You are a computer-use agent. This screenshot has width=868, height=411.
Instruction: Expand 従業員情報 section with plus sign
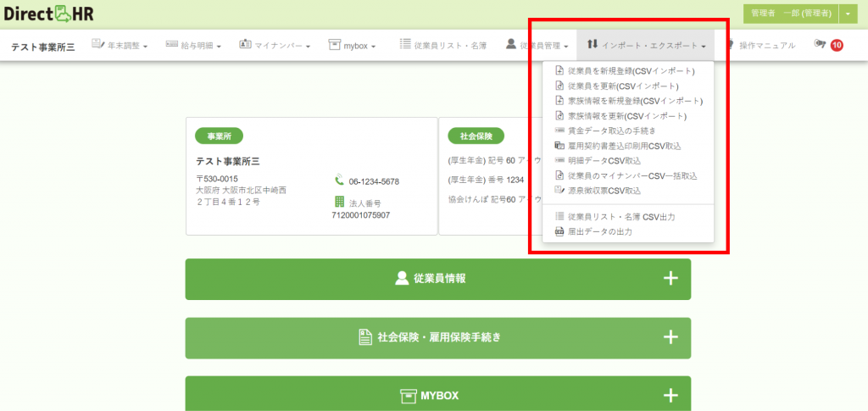pos(670,278)
